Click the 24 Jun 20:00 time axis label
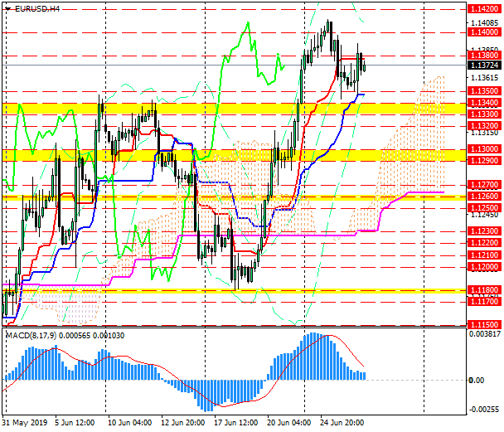This screenshot has height=432, width=504. pyautogui.click(x=342, y=422)
